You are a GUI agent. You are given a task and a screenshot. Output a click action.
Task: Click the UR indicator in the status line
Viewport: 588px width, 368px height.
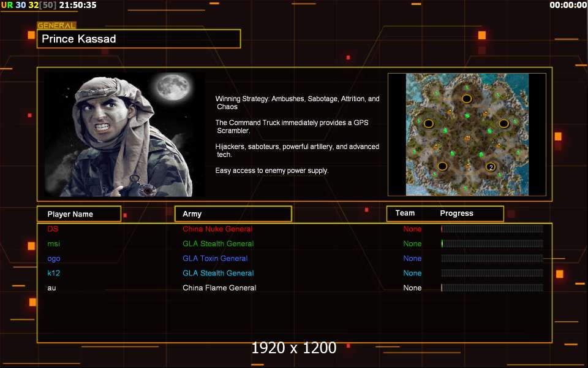click(x=7, y=5)
